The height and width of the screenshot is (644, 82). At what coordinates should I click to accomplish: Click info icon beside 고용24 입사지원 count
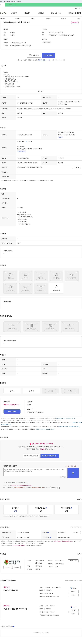[71, 508]
